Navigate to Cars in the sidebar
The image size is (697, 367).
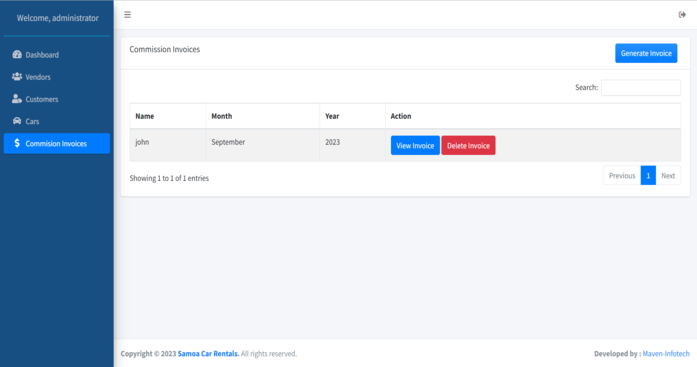pos(57,121)
